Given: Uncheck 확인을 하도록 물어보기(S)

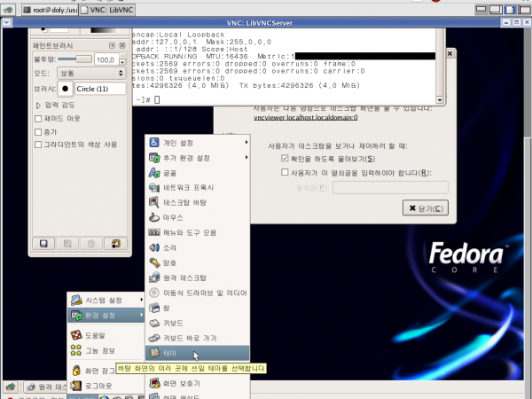Looking at the screenshot, I should [x=285, y=159].
